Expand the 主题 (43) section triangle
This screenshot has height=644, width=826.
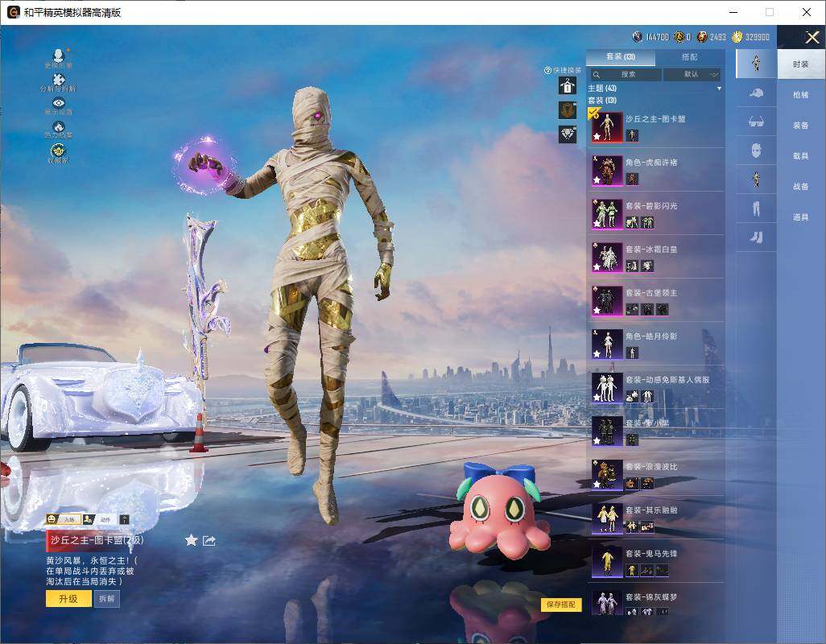coord(719,89)
